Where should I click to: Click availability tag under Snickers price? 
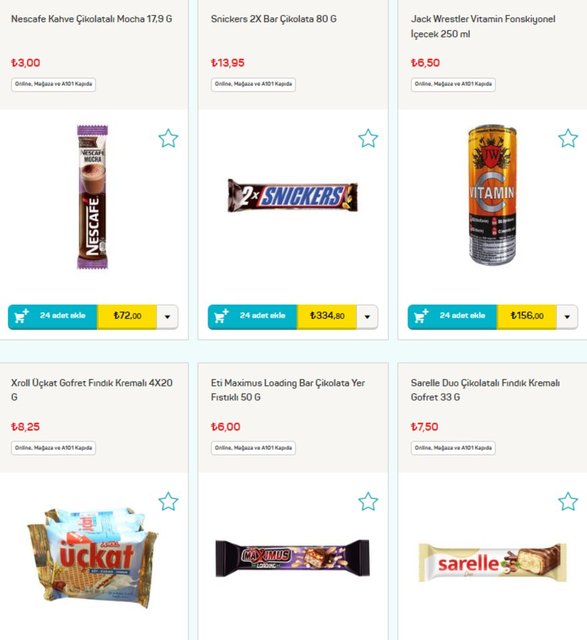(253, 84)
